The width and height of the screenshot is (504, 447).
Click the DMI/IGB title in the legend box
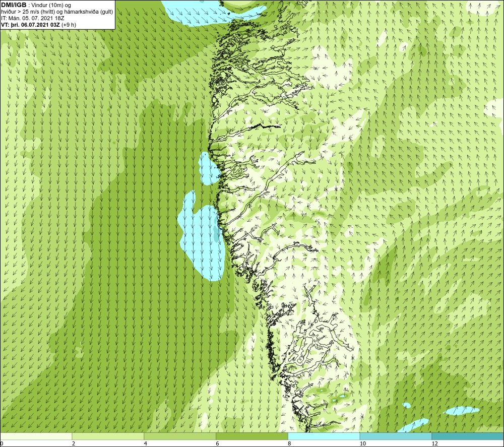(x=14, y=5)
